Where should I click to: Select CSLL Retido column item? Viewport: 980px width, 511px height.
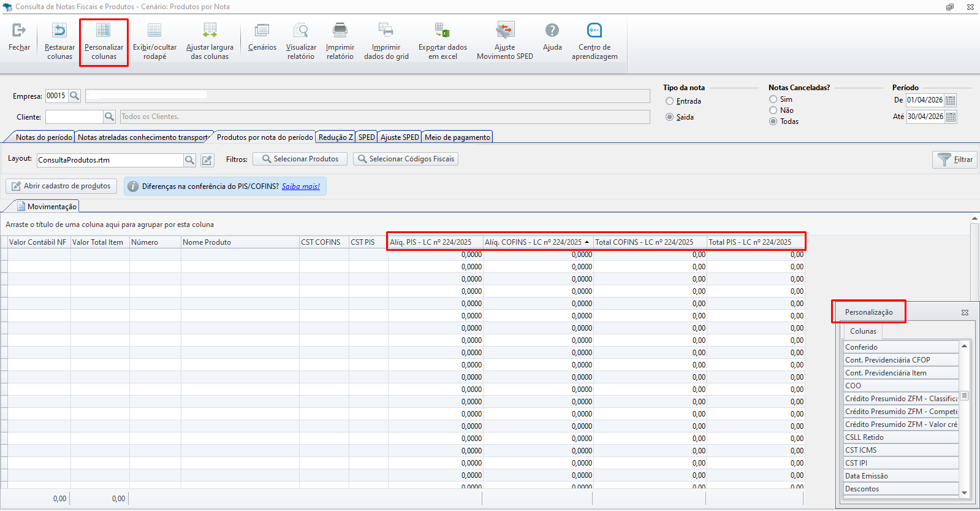point(901,437)
